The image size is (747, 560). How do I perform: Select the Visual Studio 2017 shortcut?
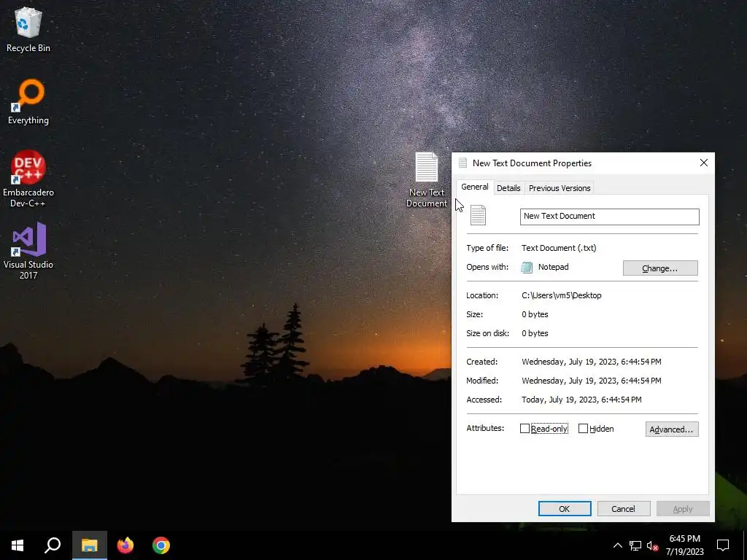(x=28, y=251)
